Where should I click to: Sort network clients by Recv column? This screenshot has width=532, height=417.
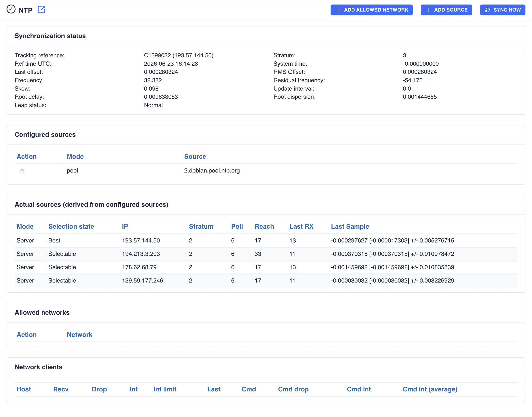tap(61, 389)
